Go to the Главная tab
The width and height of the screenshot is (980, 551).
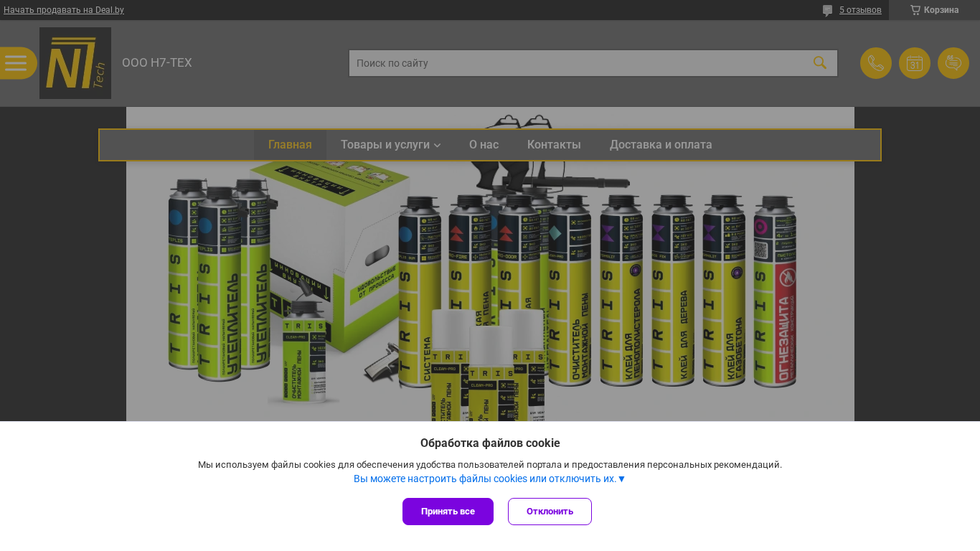click(x=290, y=145)
